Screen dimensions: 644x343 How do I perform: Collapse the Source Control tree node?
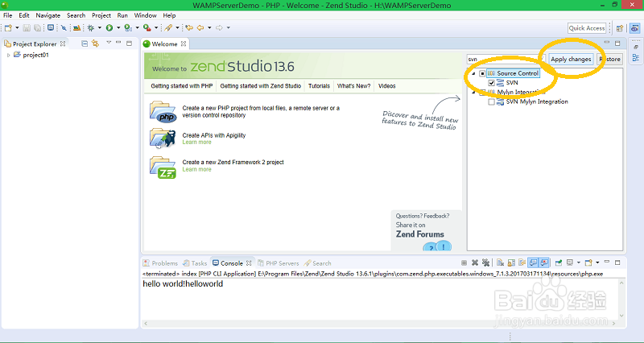(x=473, y=73)
